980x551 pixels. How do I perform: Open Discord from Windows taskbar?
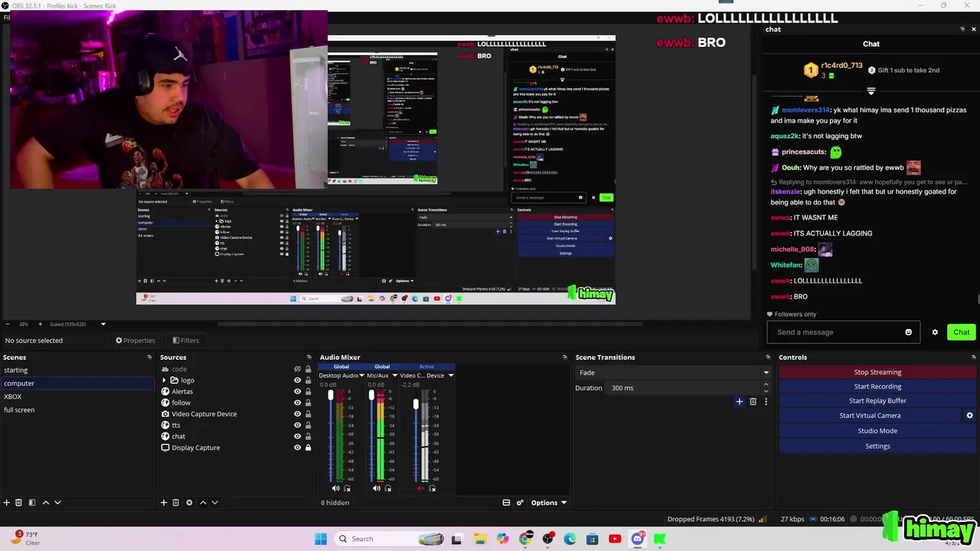[x=638, y=539]
